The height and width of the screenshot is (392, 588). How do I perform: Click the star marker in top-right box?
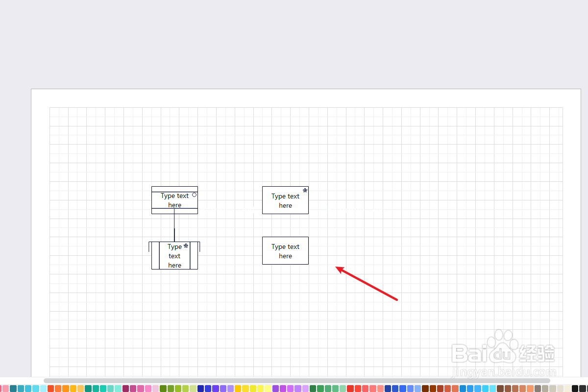(305, 190)
